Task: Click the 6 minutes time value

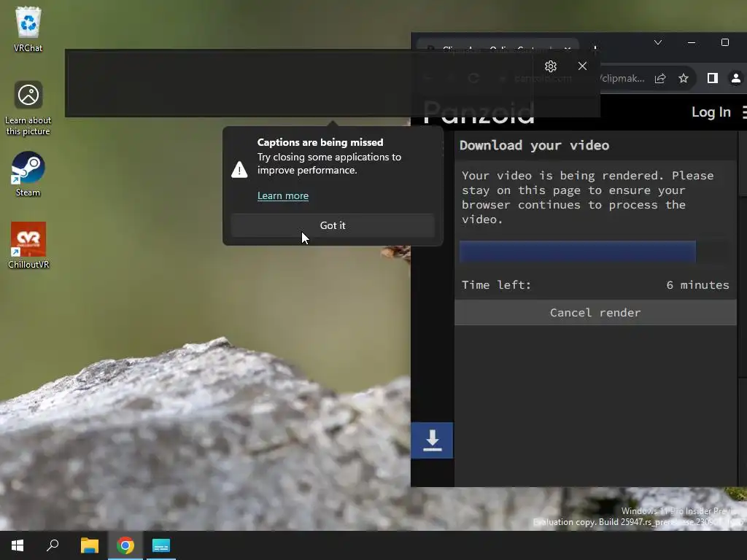Action: [697, 285]
